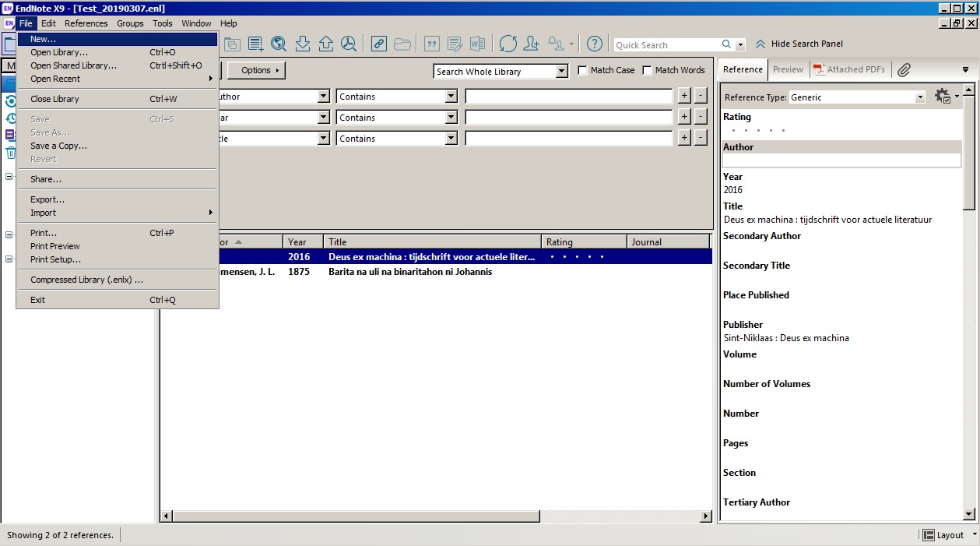
Task: Click the Share Library person-plus icon
Action: tap(532, 44)
